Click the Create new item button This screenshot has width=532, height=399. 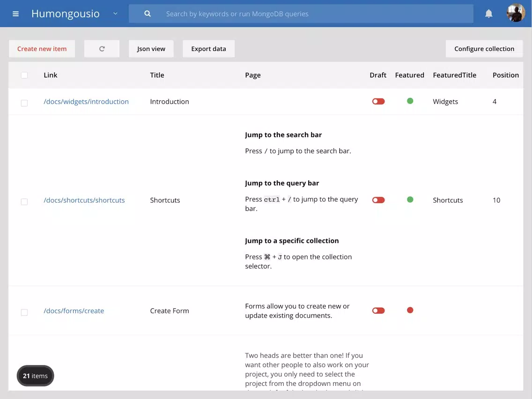coord(42,49)
